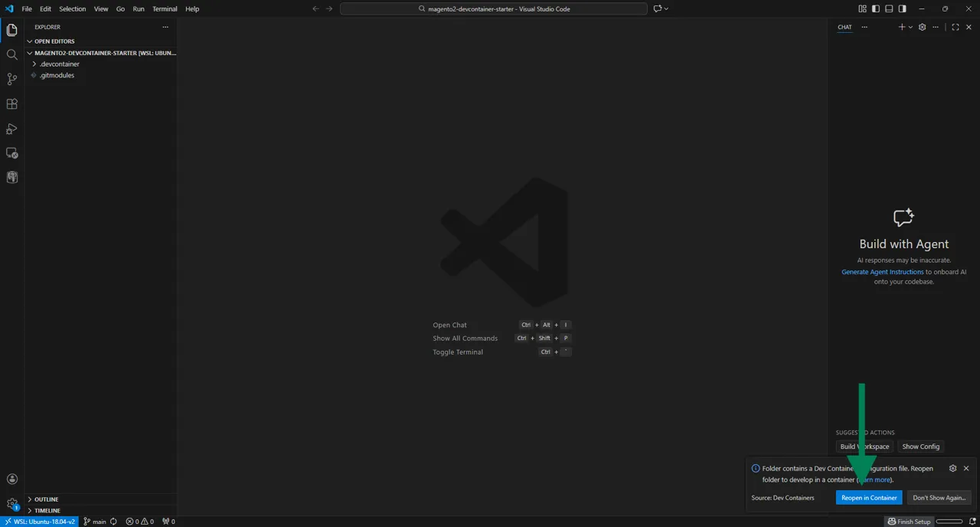Switch to the CHAT tab

844,27
